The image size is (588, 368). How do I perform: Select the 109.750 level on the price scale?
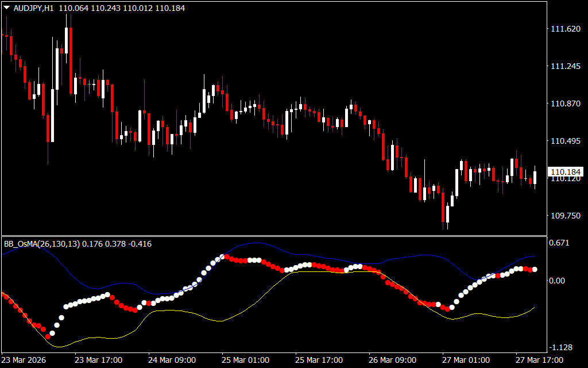coord(565,216)
